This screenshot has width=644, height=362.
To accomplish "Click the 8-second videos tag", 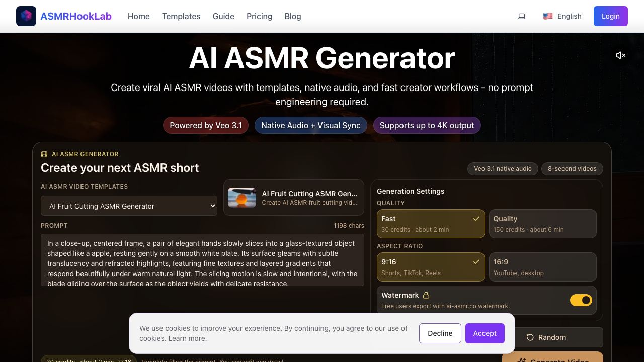I will (x=572, y=169).
